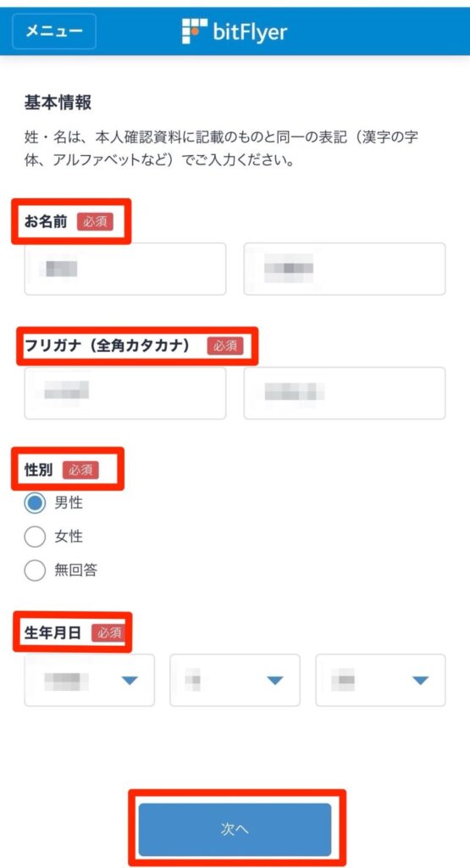This screenshot has width=470, height=868.
Task: Focus the last name (姓) input field
Action: click(x=125, y=269)
